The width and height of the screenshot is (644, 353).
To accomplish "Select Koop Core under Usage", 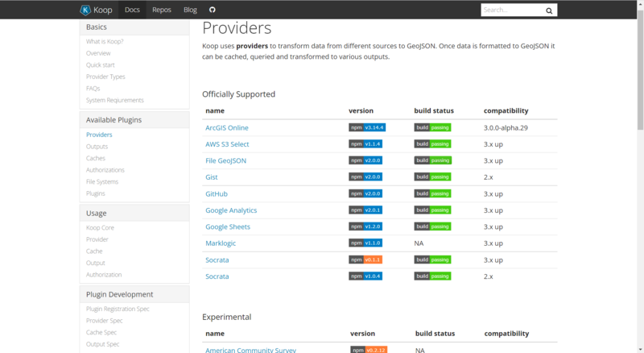I will coord(100,227).
